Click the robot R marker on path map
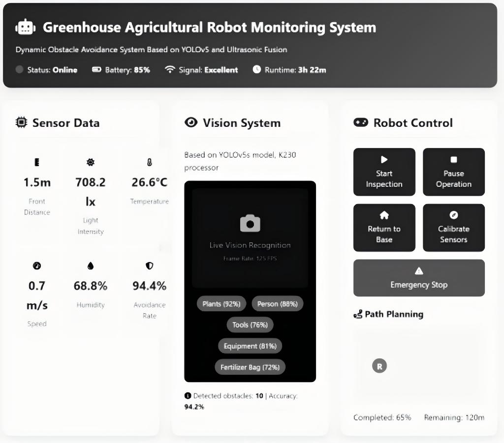The image size is (504, 443). point(379,366)
